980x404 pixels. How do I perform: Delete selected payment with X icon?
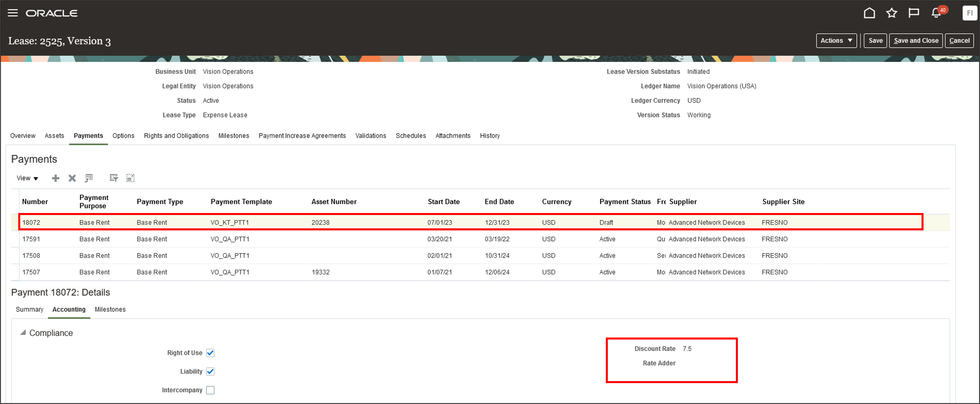pos(72,178)
